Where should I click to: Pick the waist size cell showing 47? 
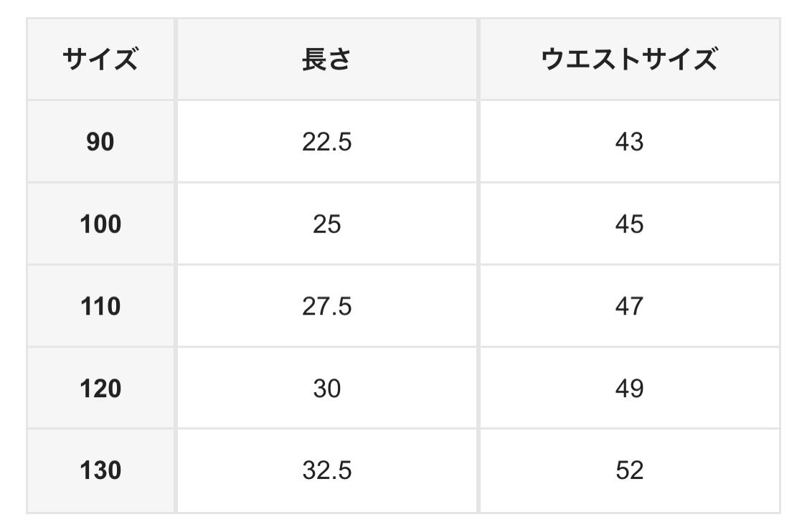pyautogui.click(x=629, y=307)
